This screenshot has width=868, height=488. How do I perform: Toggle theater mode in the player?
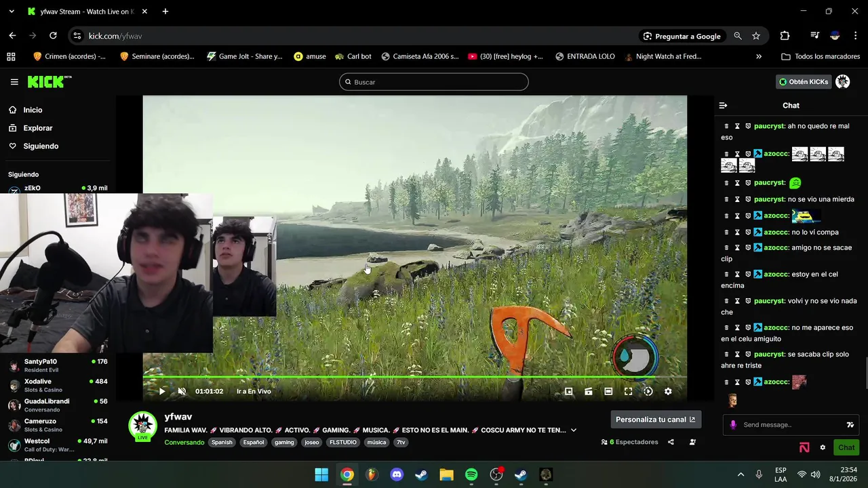608,391
